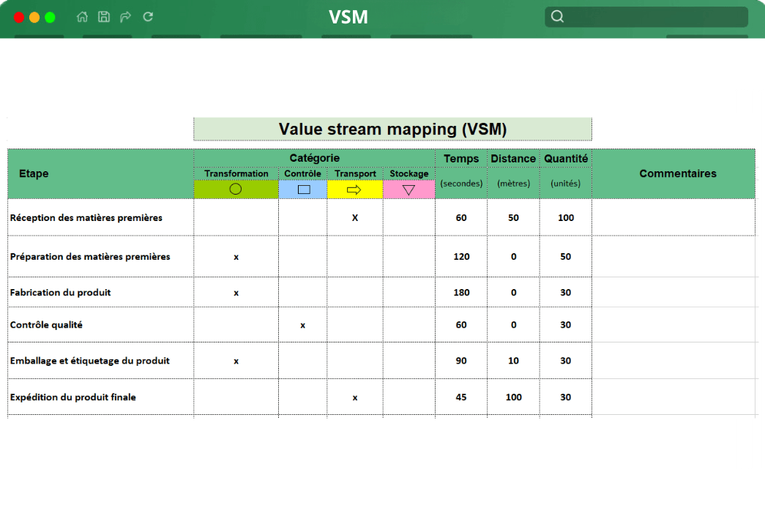The width and height of the screenshot is (765, 532).
Task: Click the search magnifier icon
Action: point(557,15)
